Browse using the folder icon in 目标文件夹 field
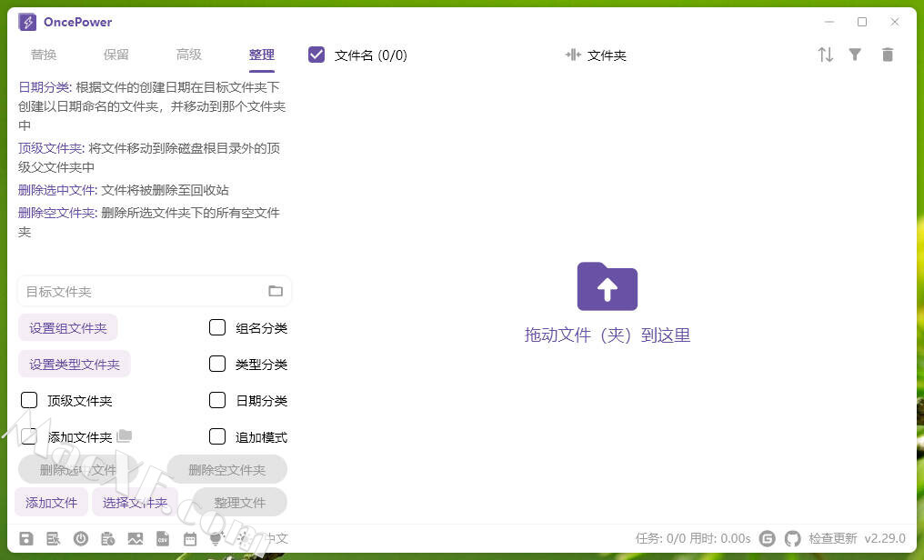Screen dimensions: 924x560 click(276, 291)
